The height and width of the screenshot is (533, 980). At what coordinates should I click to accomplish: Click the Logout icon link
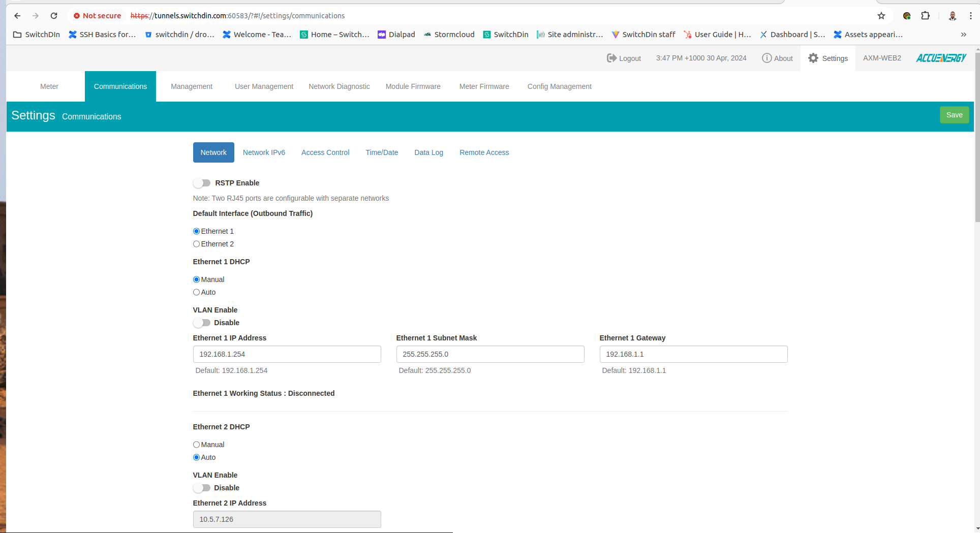pyautogui.click(x=624, y=58)
